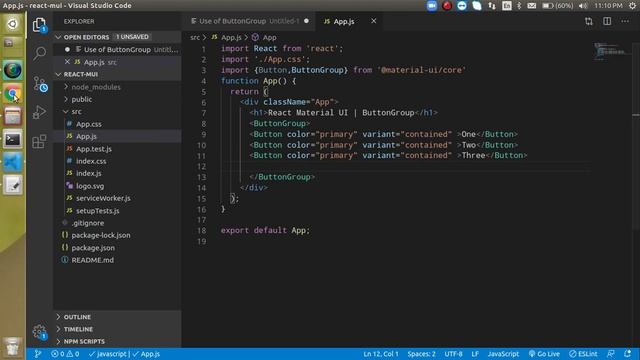Expand the Timeline panel
Screen dimensions: 640x360
pyautogui.click(x=118, y=329)
